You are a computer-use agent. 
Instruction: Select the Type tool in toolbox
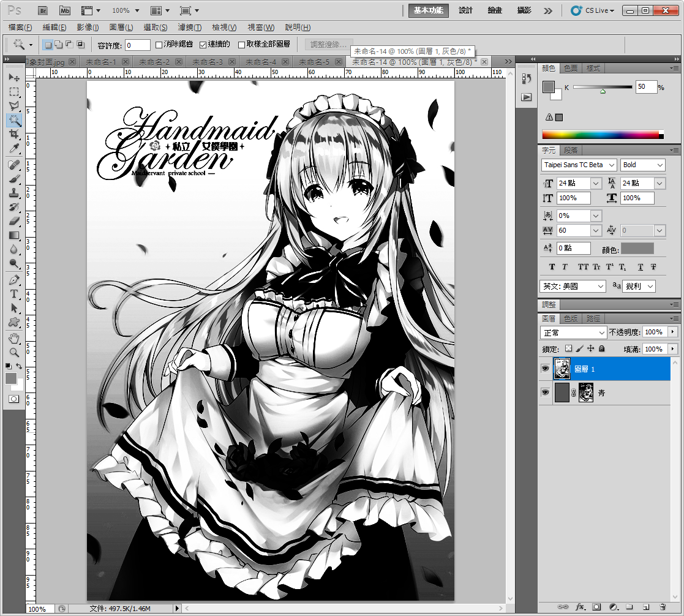pos(14,294)
